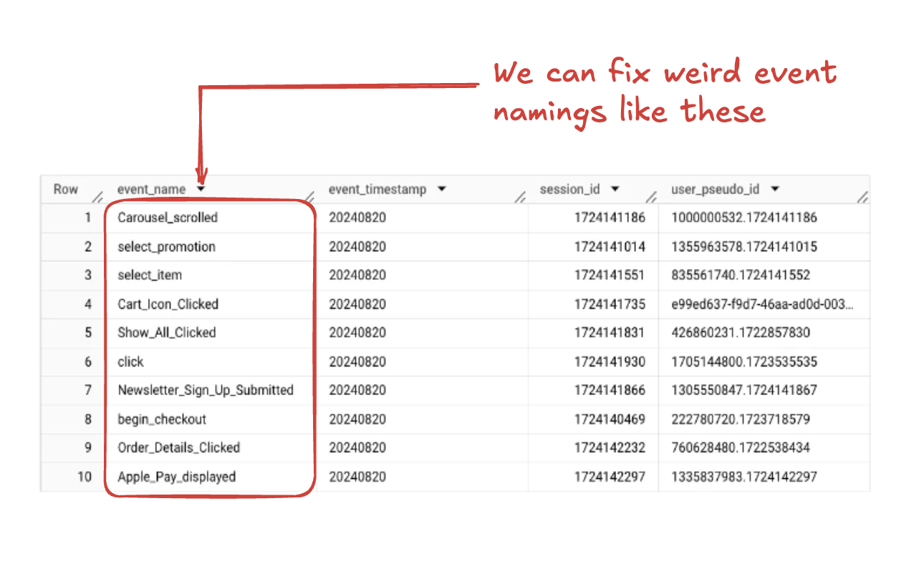Click user ID 835561740.1724141552
The height and width of the screenshot is (564, 924).
[x=741, y=276]
